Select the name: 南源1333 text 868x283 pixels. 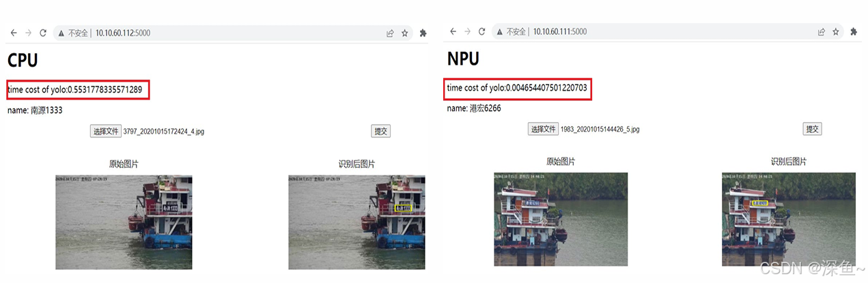pos(35,110)
